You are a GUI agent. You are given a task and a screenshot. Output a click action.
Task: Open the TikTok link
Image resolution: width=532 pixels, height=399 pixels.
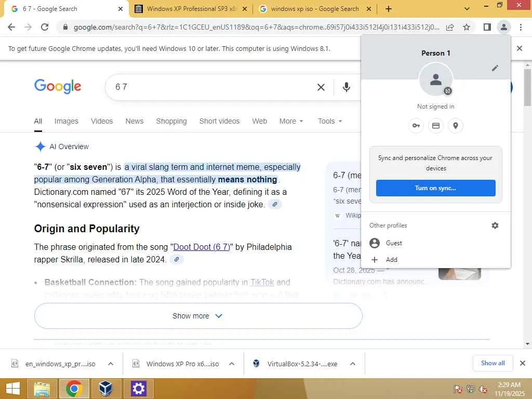click(262, 282)
